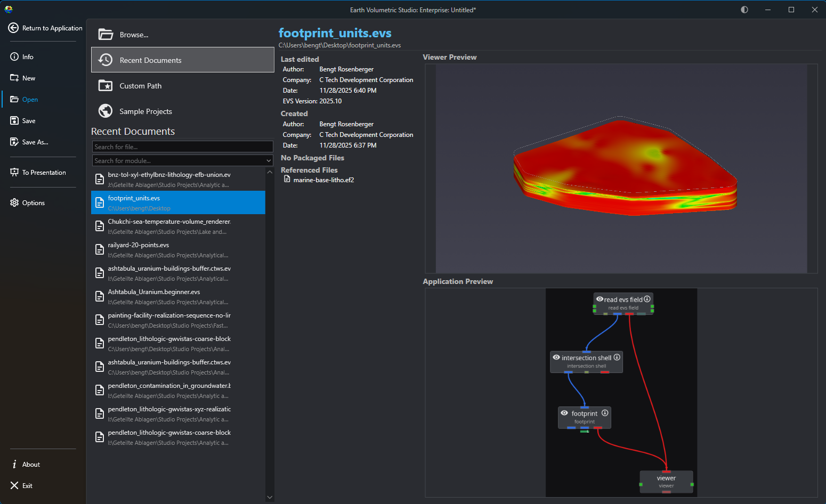Open Options gear in sidebar
The height and width of the screenshot is (504, 826).
point(14,202)
